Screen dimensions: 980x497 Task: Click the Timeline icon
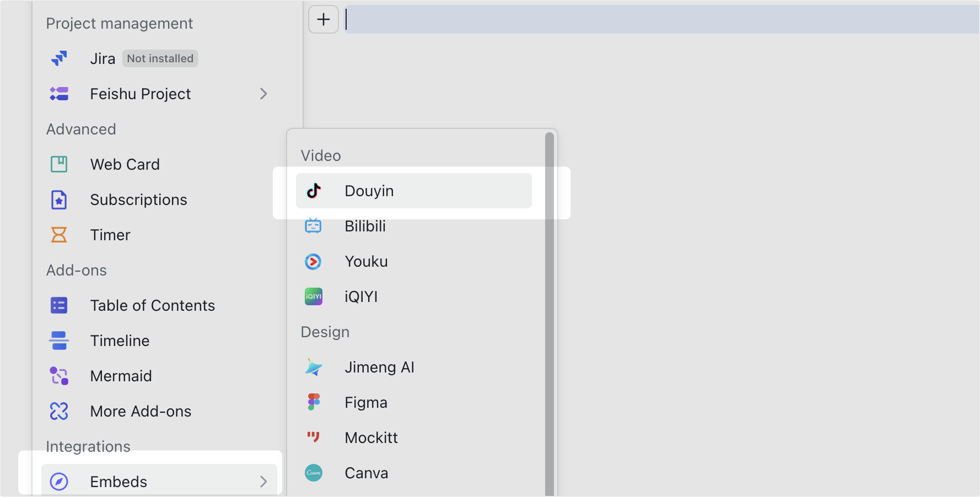59,341
